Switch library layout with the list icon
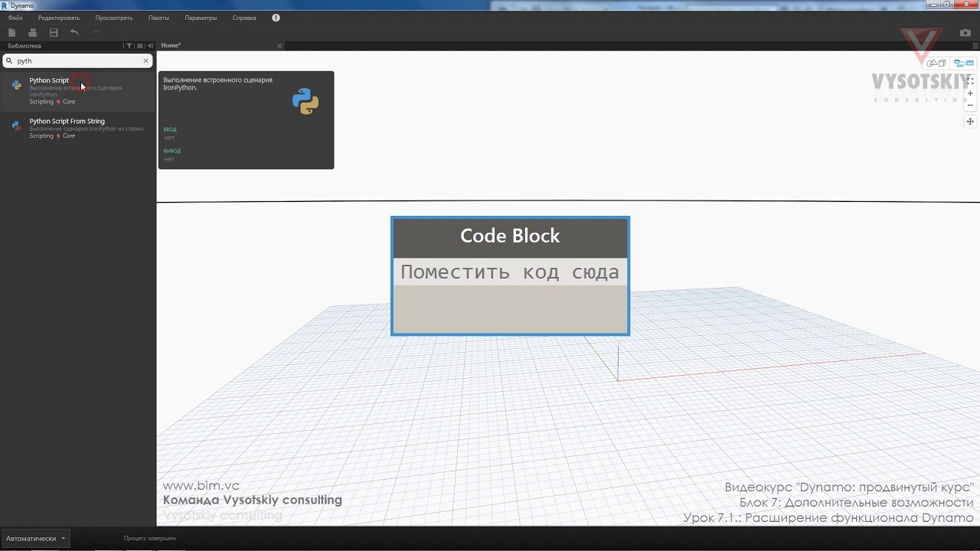Image resolution: width=980 pixels, height=551 pixels. coord(140,46)
